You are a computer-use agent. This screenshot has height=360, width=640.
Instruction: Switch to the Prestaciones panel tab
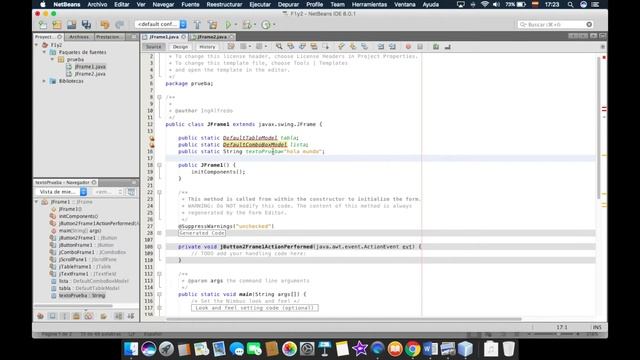pyautogui.click(x=108, y=37)
